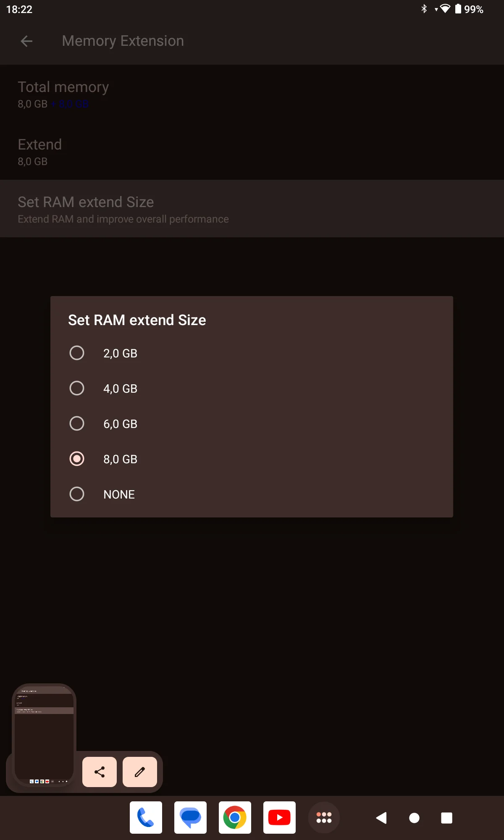Launch YouTube from the taskbar
Image resolution: width=504 pixels, height=840 pixels.
pyautogui.click(x=279, y=817)
